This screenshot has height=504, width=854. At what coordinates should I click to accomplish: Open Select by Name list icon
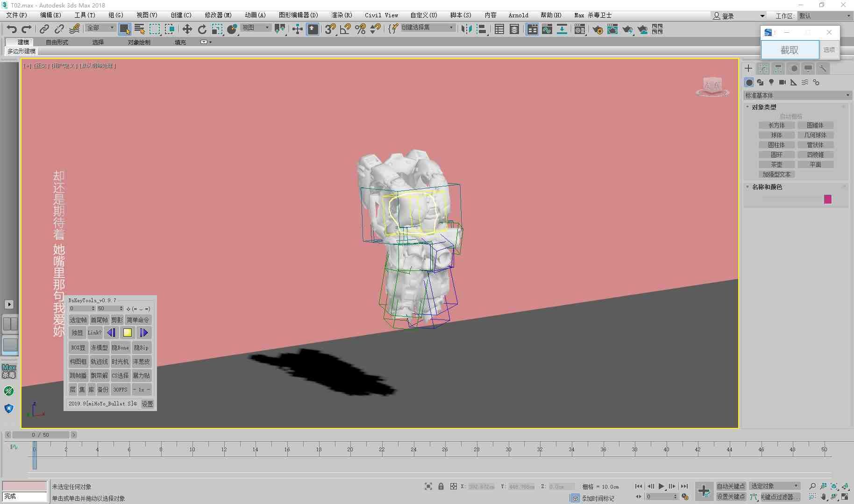click(139, 29)
